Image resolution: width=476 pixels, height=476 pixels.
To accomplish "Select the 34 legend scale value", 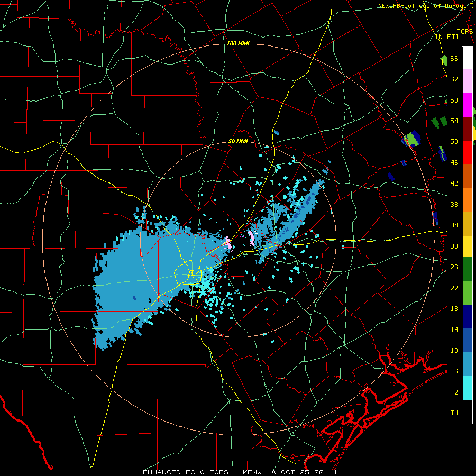I will click(x=454, y=225).
